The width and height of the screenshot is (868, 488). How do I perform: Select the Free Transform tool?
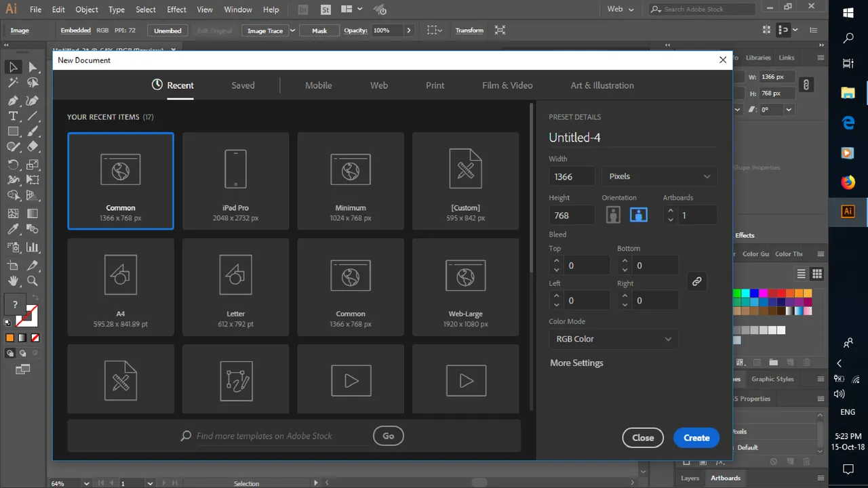coord(33,180)
